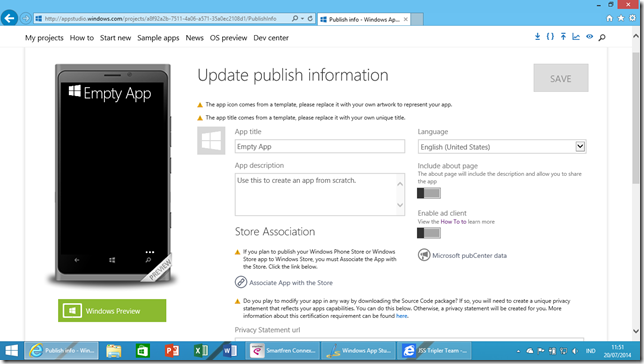The width and height of the screenshot is (644, 364).
Task: Click the browser Back arrow button
Action: pyautogui.click(x=9, y=18)
